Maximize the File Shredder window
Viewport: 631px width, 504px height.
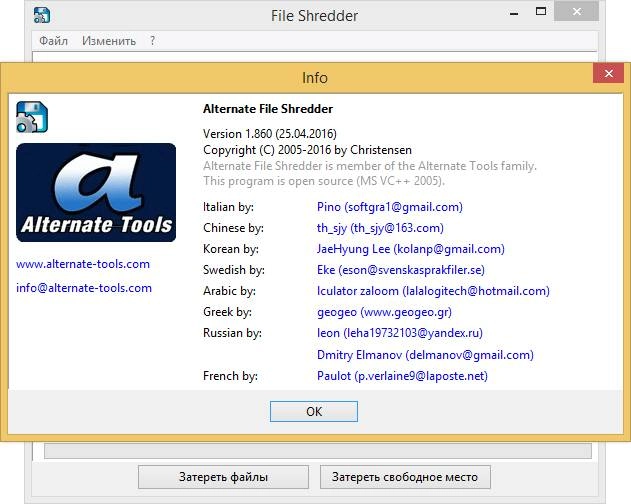(541, 12)
